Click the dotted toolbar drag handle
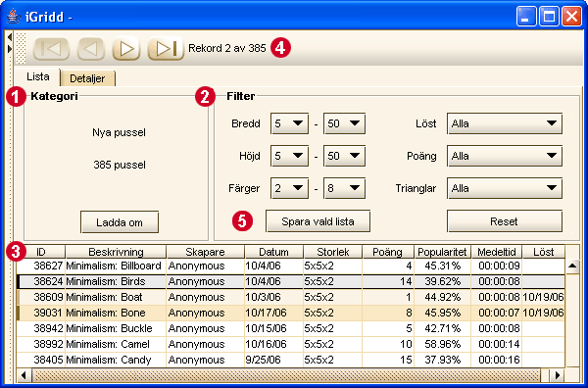This screenshot has width=588, height=388. point(22,48)
